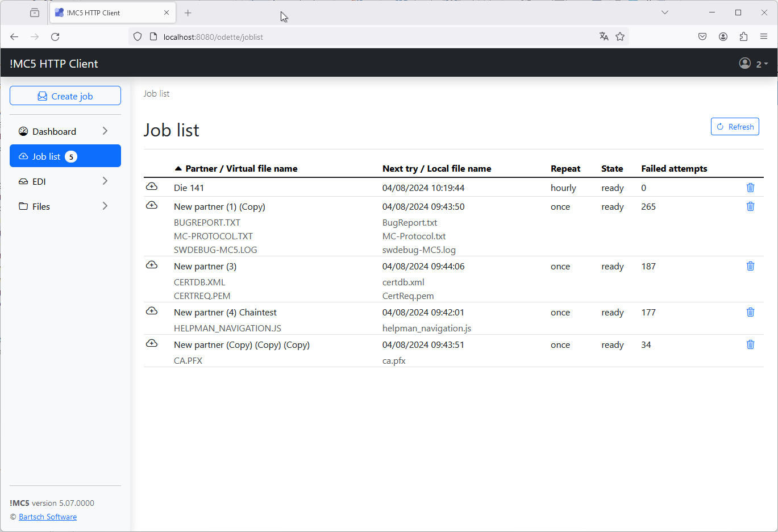The image size is (778, 532).
Task: Open the user account dropdown labeled 2
Action: coord(754,64)
